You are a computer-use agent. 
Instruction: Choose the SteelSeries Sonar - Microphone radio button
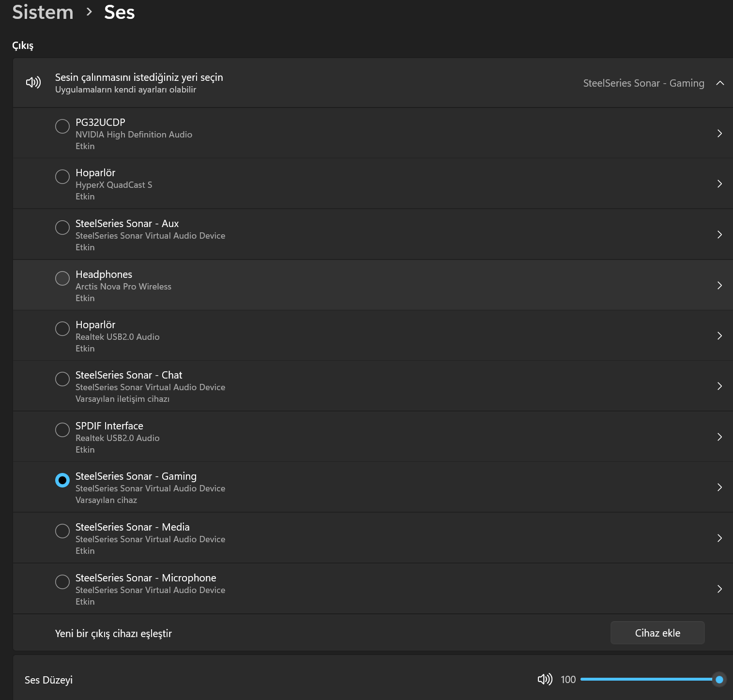click(62, 582)
